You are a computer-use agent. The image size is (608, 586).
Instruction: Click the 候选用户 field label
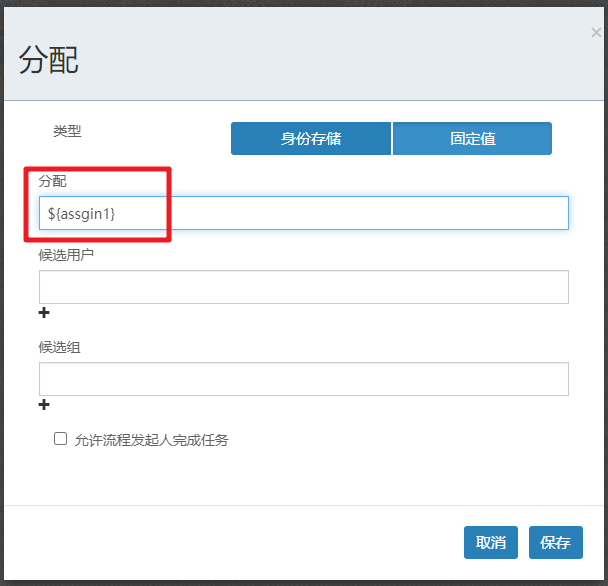(66, 254)
